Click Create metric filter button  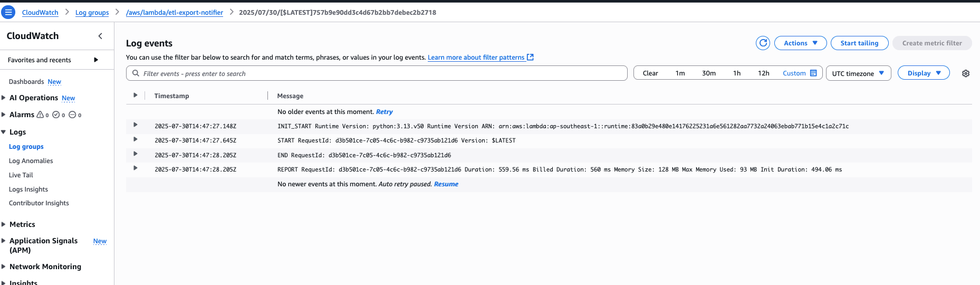click(932, 43)
